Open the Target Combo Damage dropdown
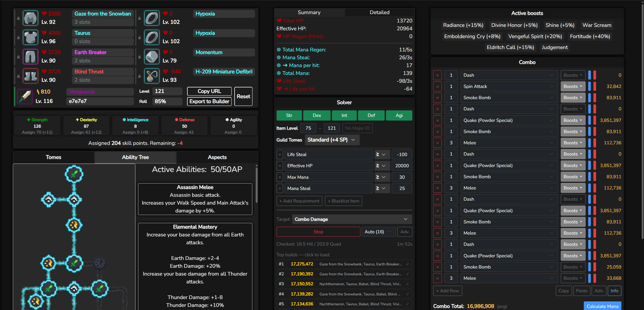Image resolution: width=644 pixels, height=310 pixels. coord(352,219)
